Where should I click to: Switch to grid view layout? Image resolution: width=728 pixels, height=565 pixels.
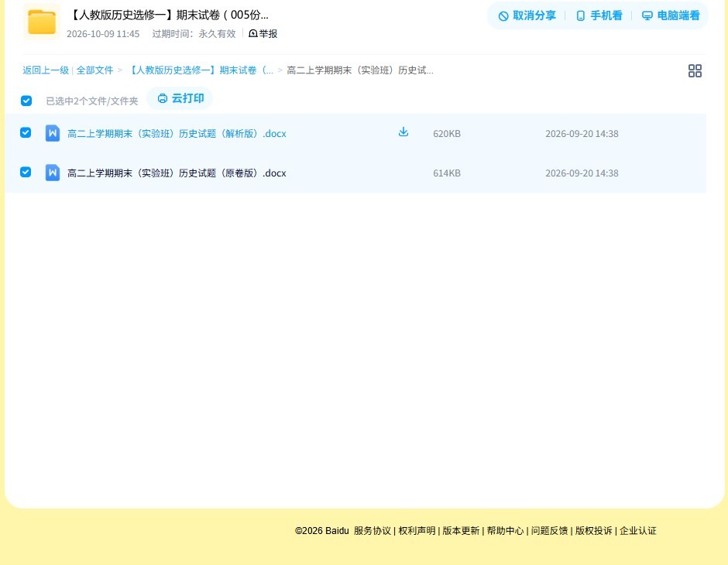(695, 71)
